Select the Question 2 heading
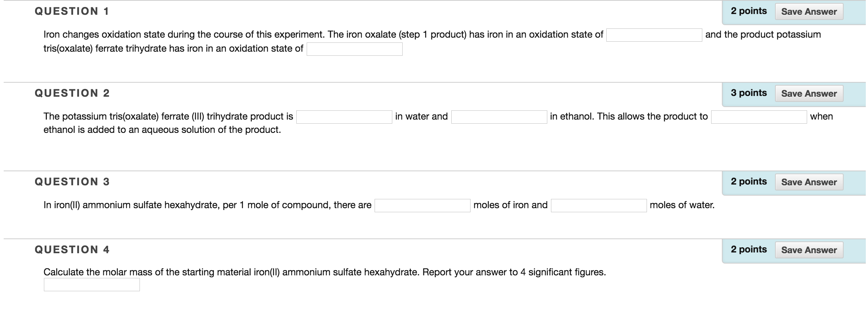Viewport: 868px width, 313px height. point(72,93)
